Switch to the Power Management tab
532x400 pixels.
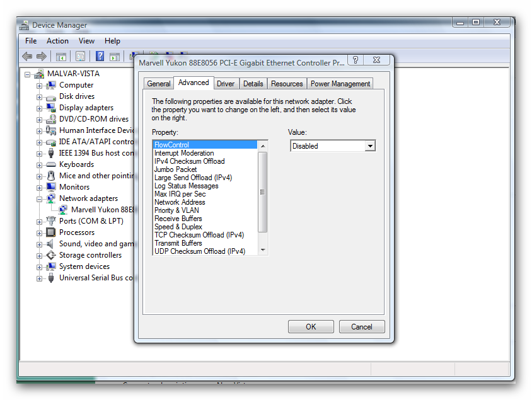(x=340, y=83)
